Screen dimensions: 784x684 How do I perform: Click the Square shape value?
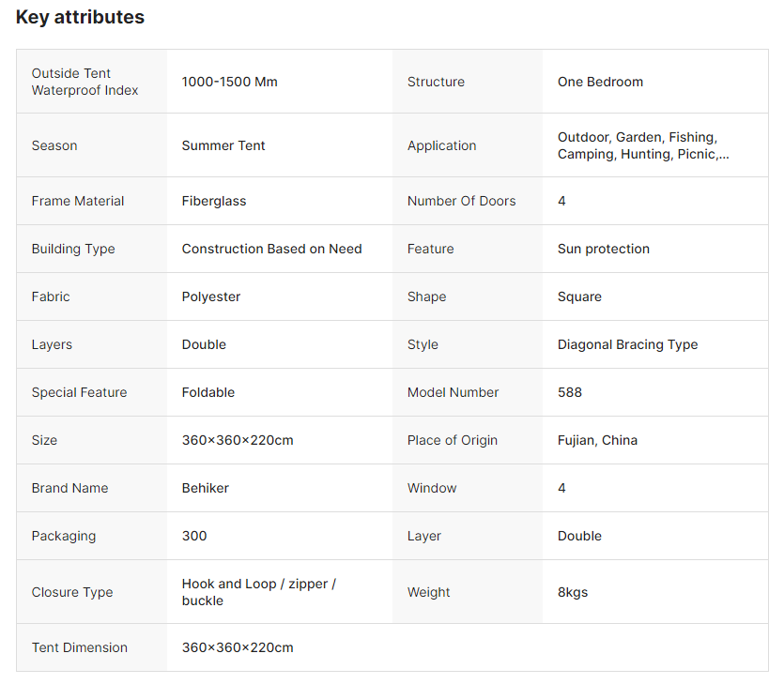(x=579, y=296)
